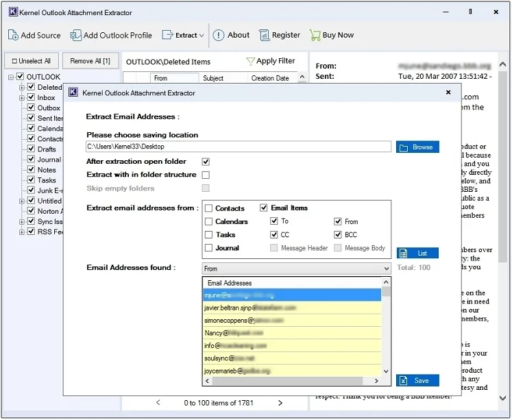Image resolution: width=512 pixels, height=420 pixels.
Task: Check the Calendars checkbox
Action: click(x=208, y=221)
